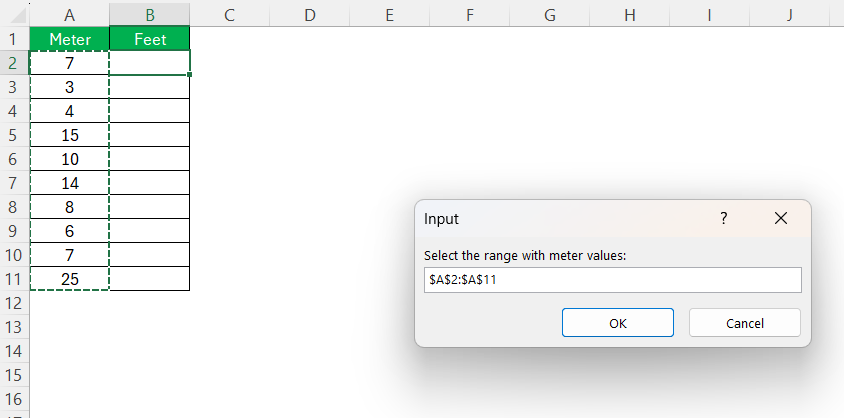Select row 16 header
The width and height of the screenshot is (844, 418).
15,399
